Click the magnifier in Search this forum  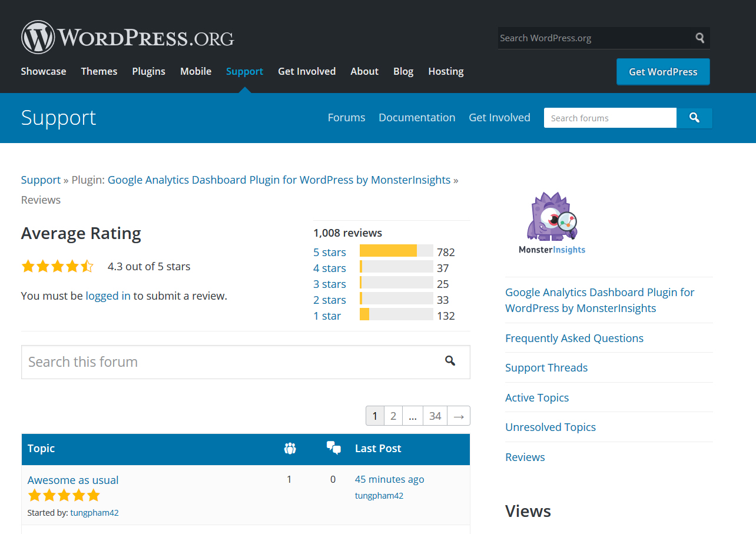(x=450, y=361)
